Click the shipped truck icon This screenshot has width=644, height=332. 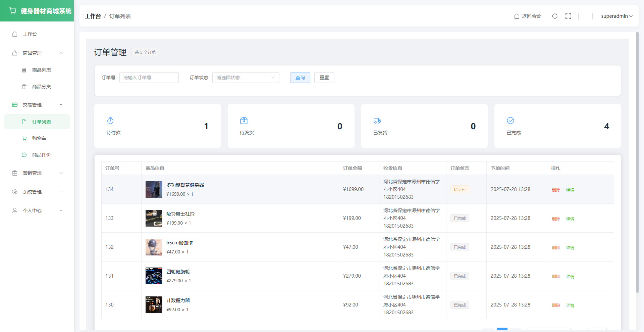click(377, 121)
